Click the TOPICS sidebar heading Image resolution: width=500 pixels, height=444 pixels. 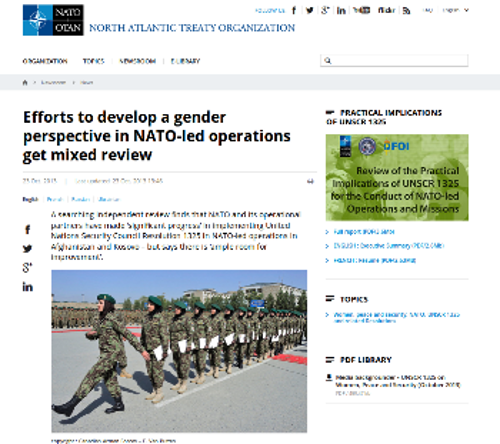[x=354, y=299]
